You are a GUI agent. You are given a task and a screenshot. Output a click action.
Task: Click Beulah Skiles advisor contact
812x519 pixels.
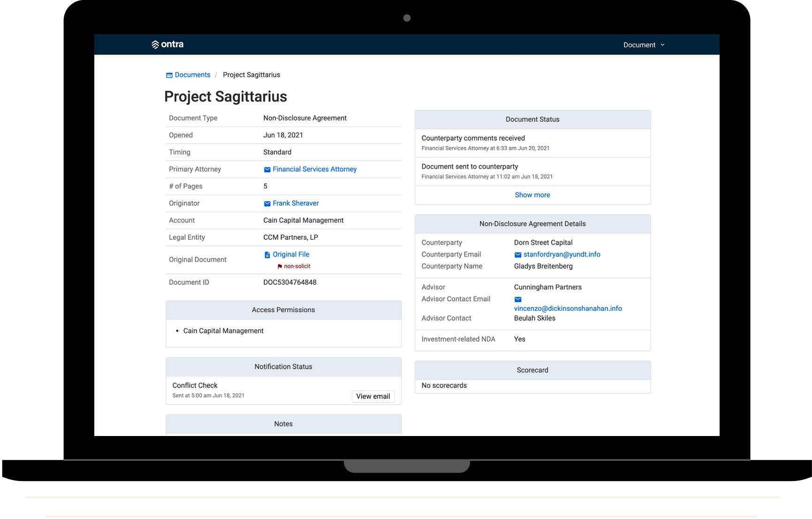[x=534, y=318]
